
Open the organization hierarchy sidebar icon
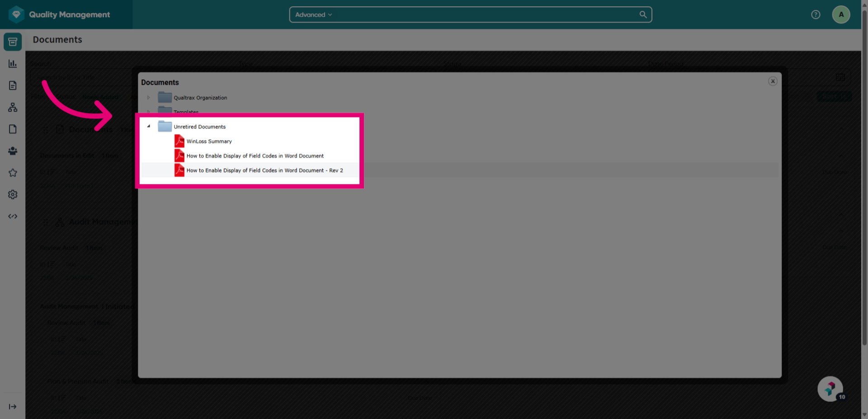13,107
